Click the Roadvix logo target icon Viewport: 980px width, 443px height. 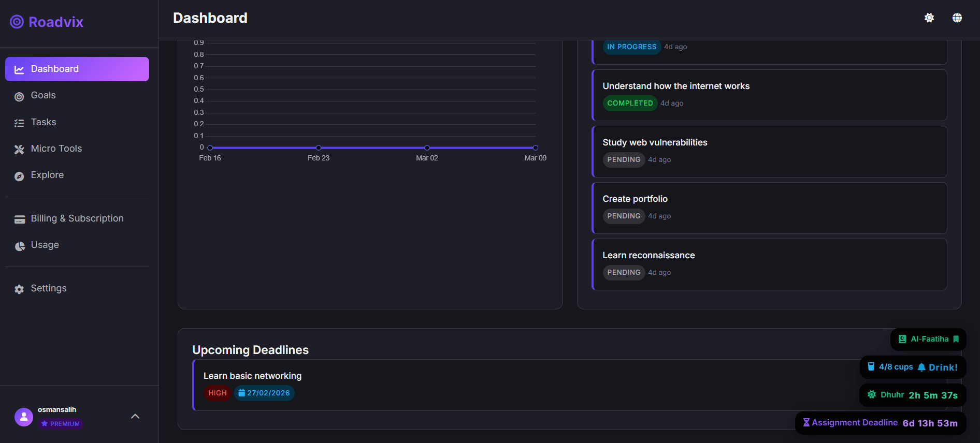tap(17, 22)
